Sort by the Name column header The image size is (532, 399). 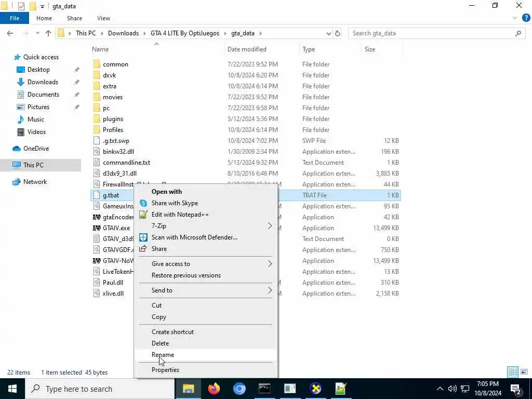pos(100,49)
